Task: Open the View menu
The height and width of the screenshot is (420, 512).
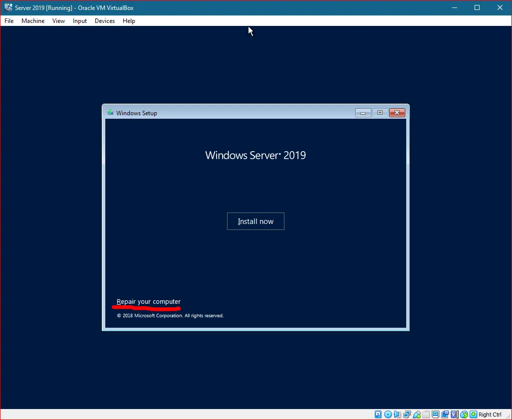Action: (58, 20)
